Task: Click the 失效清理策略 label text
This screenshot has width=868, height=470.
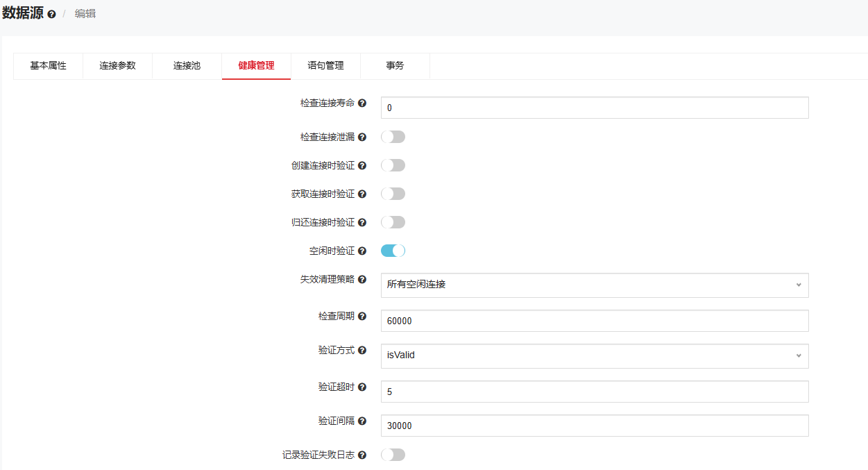Action: click(x=327, y=279)
